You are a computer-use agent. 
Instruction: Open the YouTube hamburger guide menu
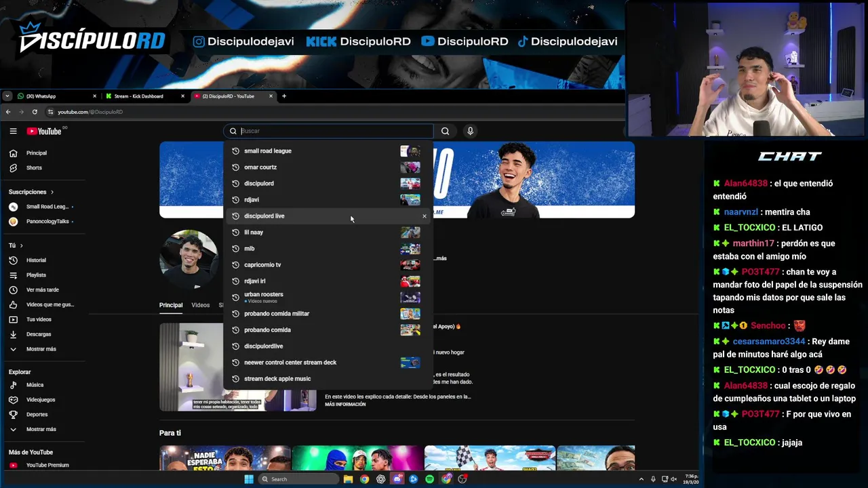coord(13,131)
